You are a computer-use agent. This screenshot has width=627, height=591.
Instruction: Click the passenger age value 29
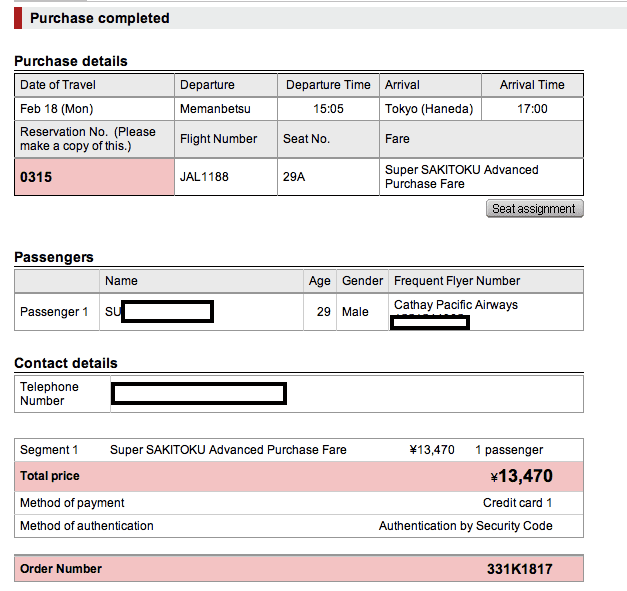click(x=323, y=312)
